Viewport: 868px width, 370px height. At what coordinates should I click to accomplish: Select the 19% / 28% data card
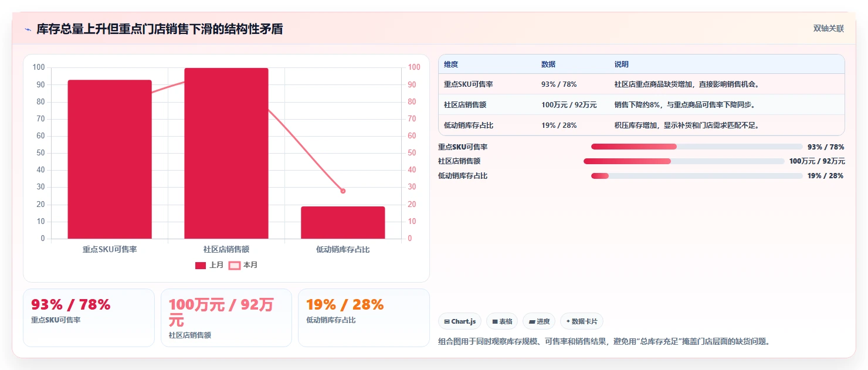[x=364, y=318]
